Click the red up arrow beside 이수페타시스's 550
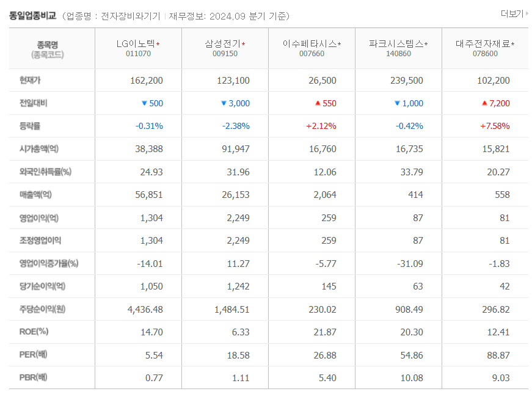The image size is (532, 394). click(x=319, y=103)
